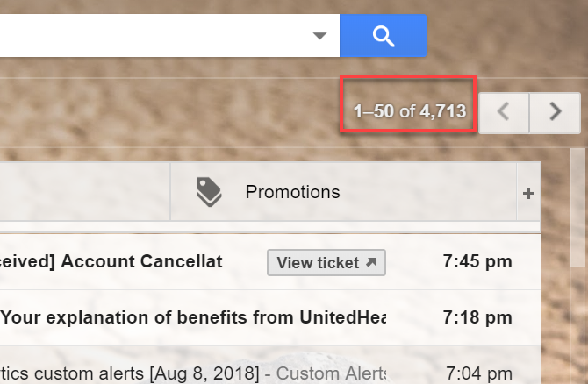Click the gray Custom Alerts snippet text
The image size is (588, 384).
pos(332,373)
